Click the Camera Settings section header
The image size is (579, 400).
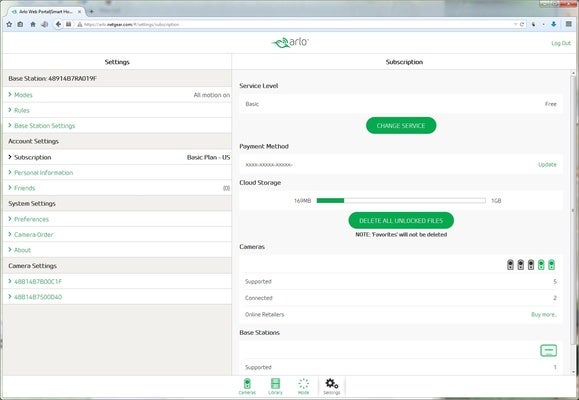coord(117,266)
